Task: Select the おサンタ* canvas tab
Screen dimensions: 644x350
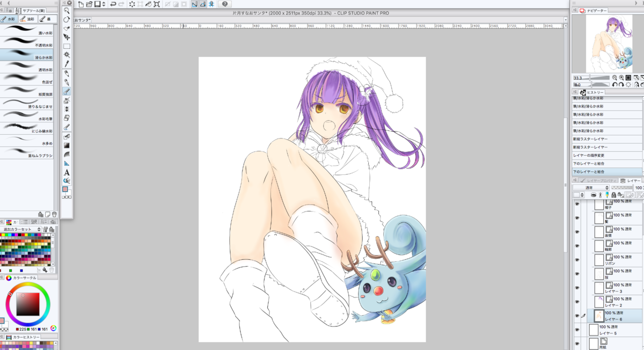Action: 82,19
